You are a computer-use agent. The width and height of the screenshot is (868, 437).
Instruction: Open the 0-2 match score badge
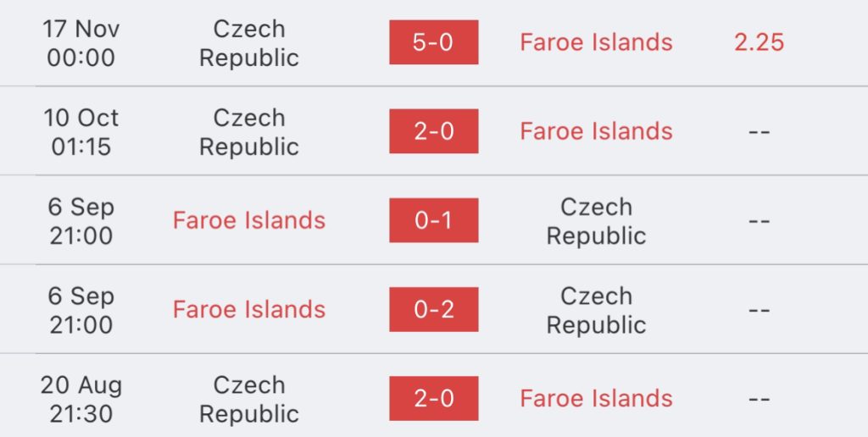[433, 309]
